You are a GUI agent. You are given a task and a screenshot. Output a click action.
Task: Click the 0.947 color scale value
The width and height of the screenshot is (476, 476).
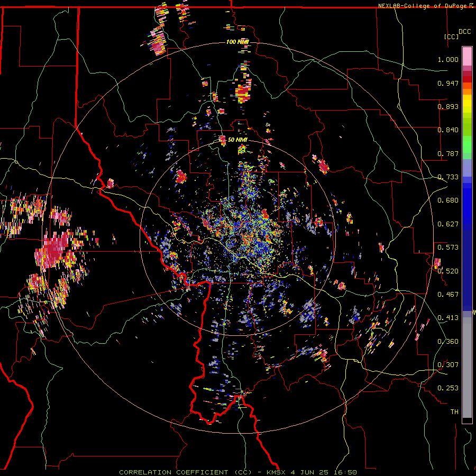[x=448, y=83]
